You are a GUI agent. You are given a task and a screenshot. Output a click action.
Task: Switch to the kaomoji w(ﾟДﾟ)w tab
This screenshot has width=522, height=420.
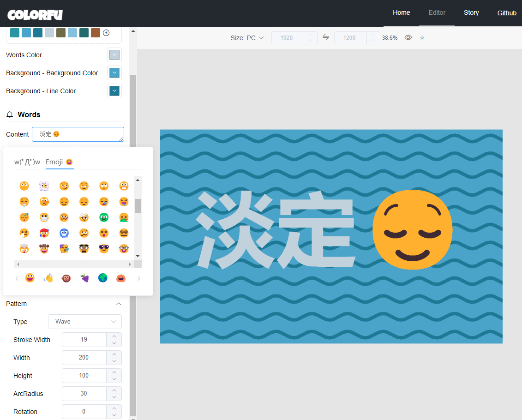click(x=27, y=162)
